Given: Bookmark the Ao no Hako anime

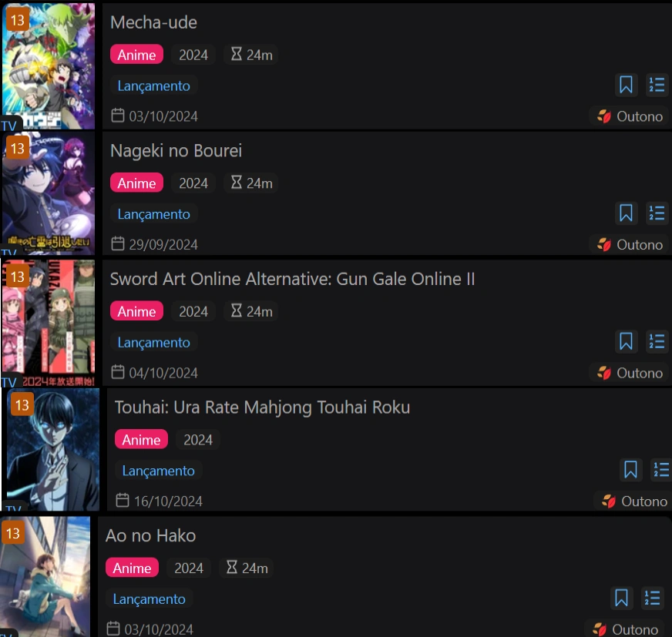Looking at the screenshot, I should [621, 598].
